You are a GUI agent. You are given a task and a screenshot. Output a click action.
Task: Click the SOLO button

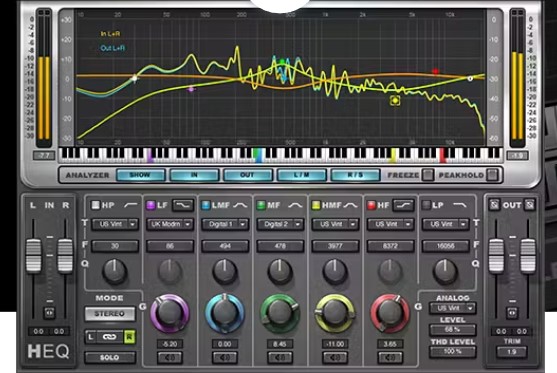tap(110, 357)
